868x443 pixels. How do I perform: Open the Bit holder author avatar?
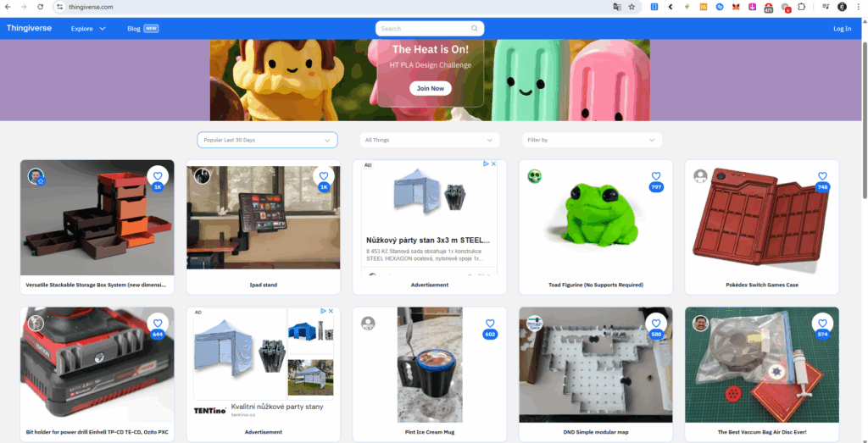[36, 324]
